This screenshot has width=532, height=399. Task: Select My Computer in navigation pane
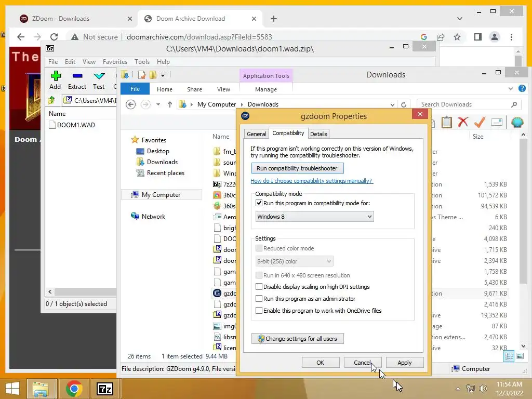[x=161, y=195]
